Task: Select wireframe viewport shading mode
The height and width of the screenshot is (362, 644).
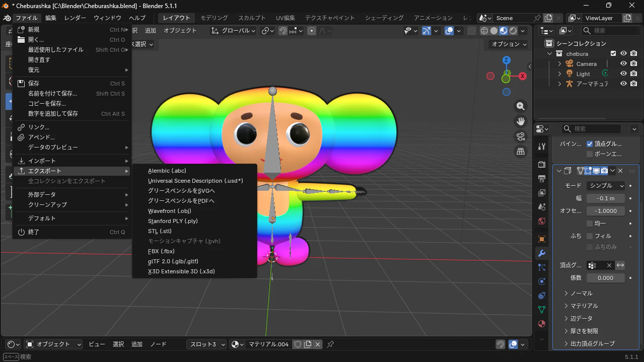Action: [484, 31]
